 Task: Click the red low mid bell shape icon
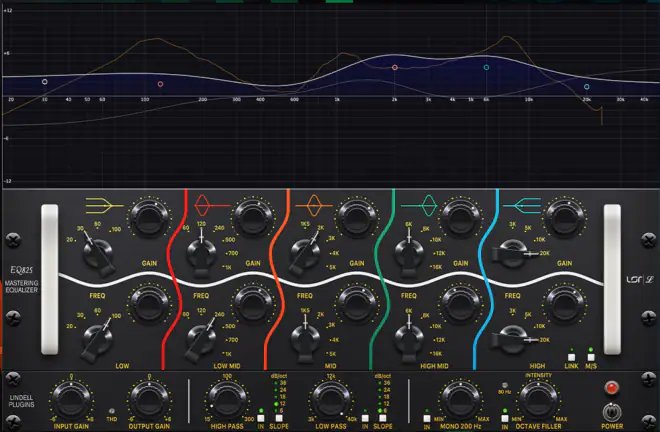212,205
